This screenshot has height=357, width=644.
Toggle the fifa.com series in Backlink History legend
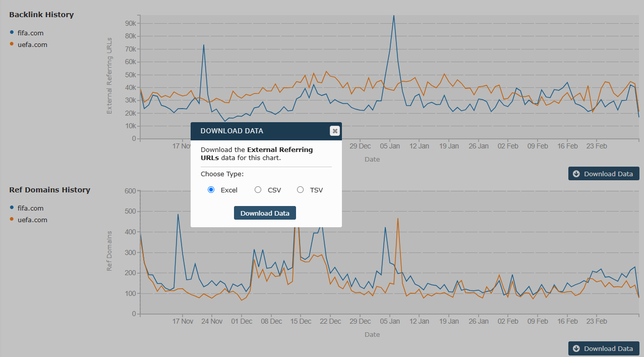click(x=30, y=32)
